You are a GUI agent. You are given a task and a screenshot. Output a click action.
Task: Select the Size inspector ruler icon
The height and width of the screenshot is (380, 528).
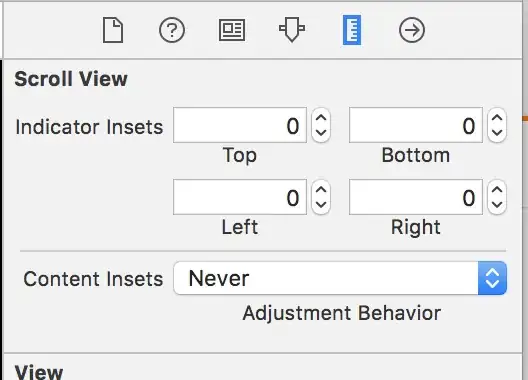click(x=352, y=30)
